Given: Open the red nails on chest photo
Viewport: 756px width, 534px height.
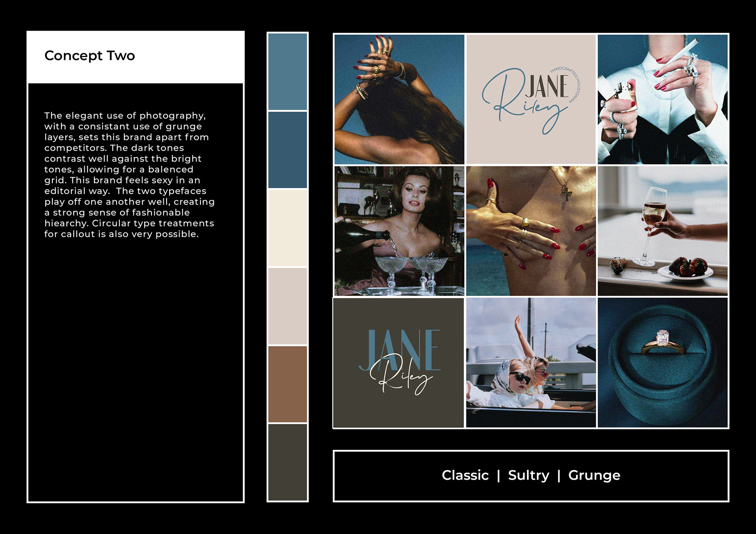Looking at the screenshot, I should (x=531, y=231).
